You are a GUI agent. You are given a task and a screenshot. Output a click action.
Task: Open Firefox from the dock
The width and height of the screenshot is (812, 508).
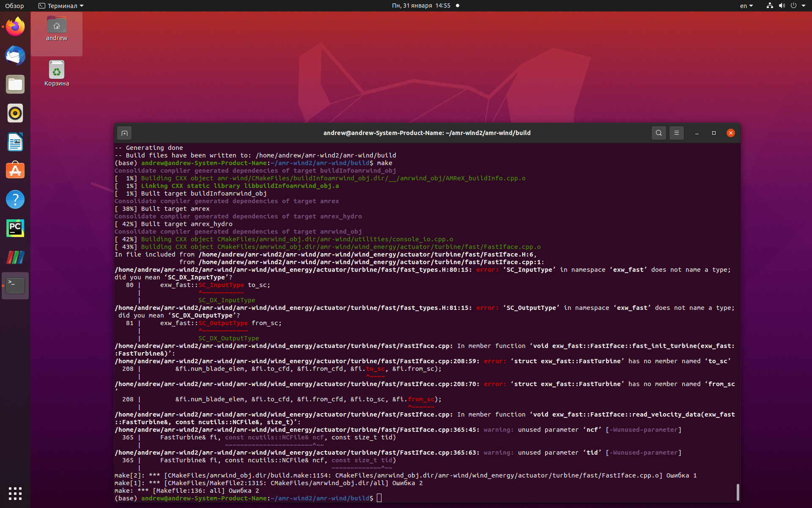[x=15, y=26]
